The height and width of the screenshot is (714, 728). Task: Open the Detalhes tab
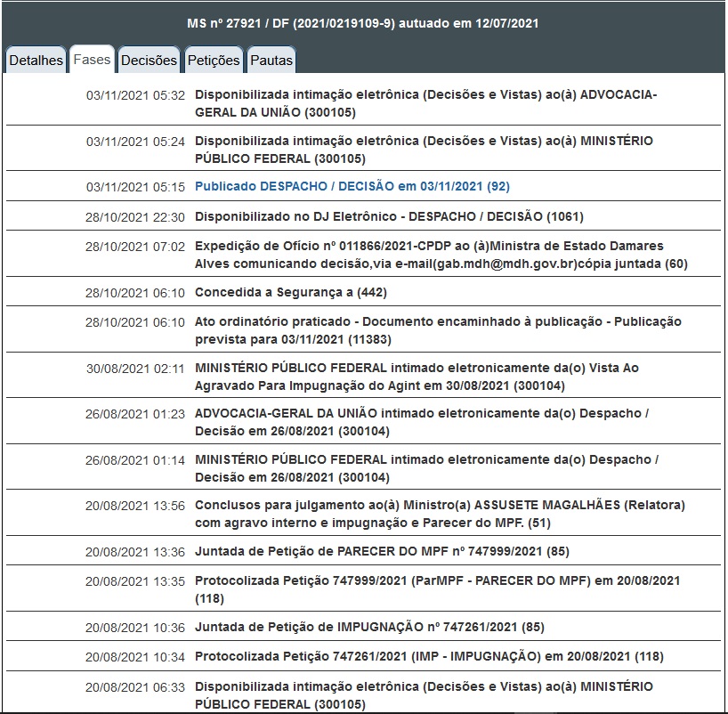tap(36, 61)
